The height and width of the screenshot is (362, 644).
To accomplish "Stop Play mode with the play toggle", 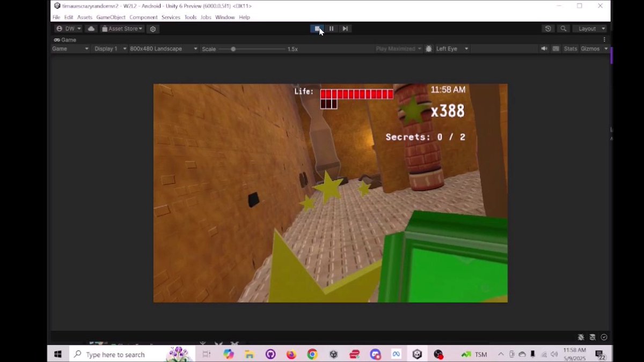I will (317, 28).
